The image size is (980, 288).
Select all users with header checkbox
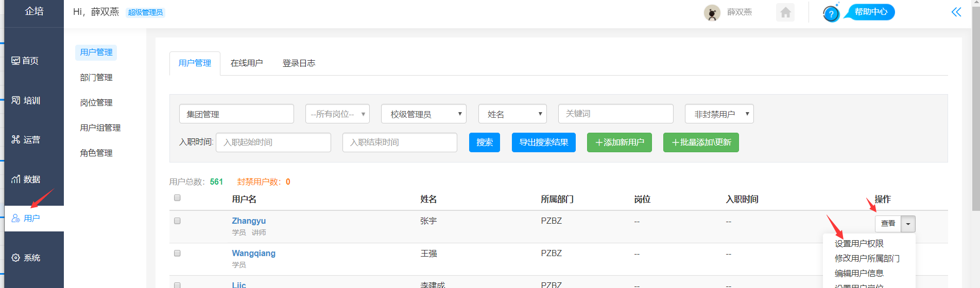[x=177, y=197]
